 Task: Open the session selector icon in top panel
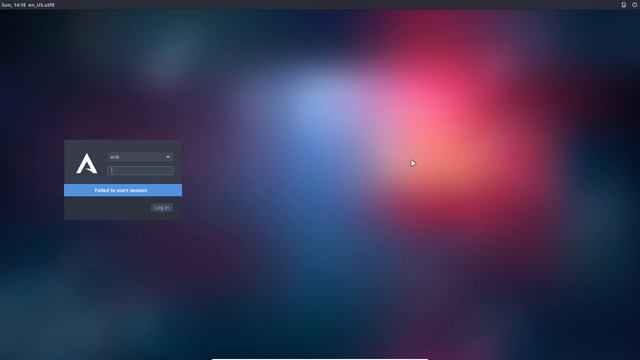click(624, 5)
